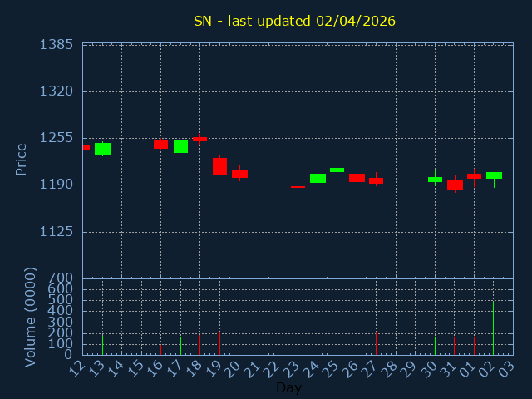The height and width of the screenshot is (399, 532).
Task: Click the 1125 price axis label
Action: [56, 232]
